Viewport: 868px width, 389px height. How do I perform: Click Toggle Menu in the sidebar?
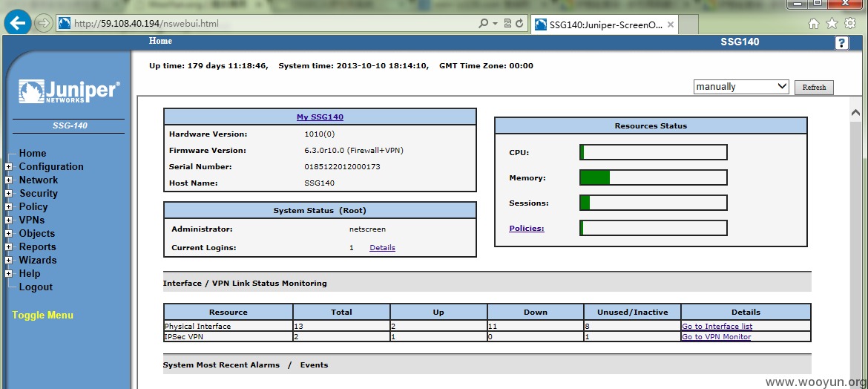(x=42, y=316)
